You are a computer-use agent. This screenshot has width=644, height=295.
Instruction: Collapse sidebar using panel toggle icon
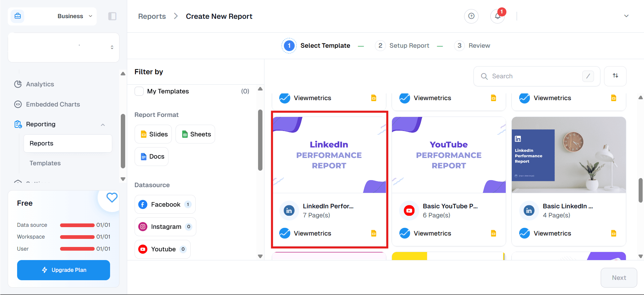coord(112,16)
